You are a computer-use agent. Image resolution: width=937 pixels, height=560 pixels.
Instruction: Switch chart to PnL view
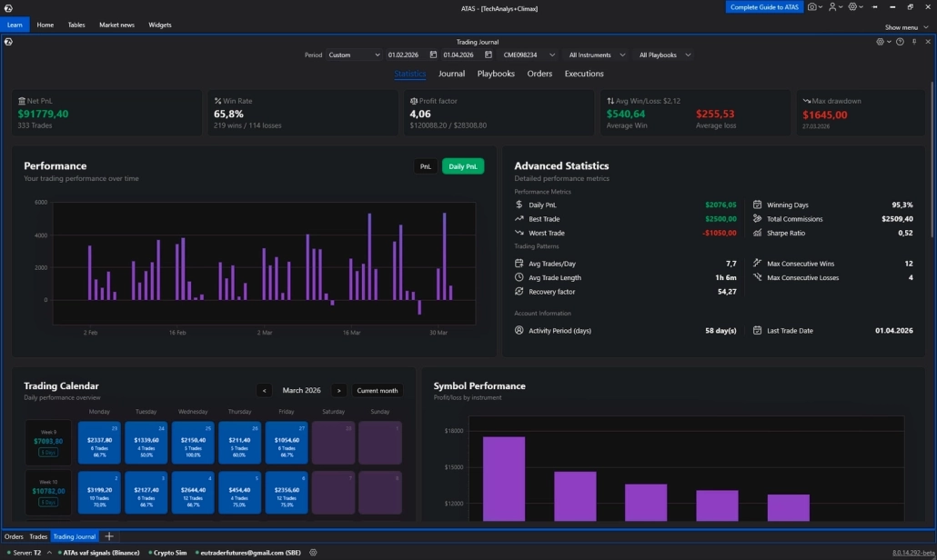425,166
